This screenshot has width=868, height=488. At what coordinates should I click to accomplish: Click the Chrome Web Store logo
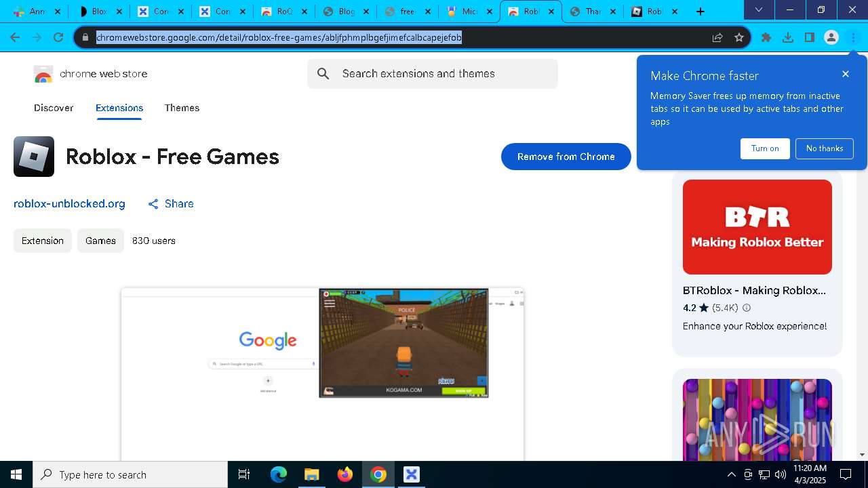tap(43, 74)
